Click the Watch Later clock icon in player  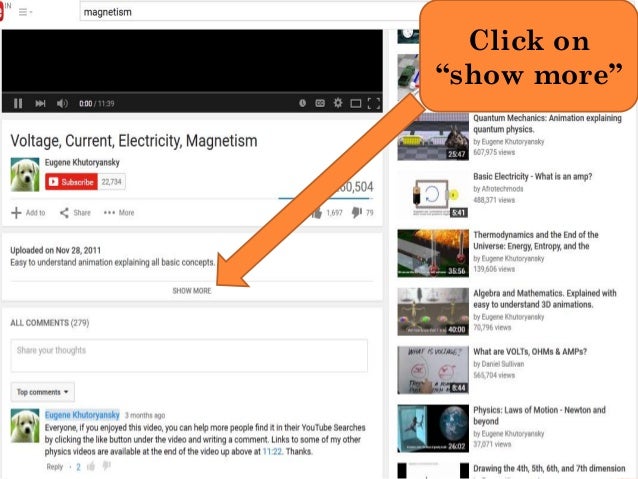[302, 103]
